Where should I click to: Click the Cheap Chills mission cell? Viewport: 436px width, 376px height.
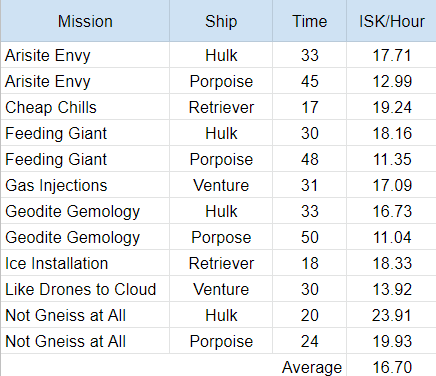click(85, 107)
